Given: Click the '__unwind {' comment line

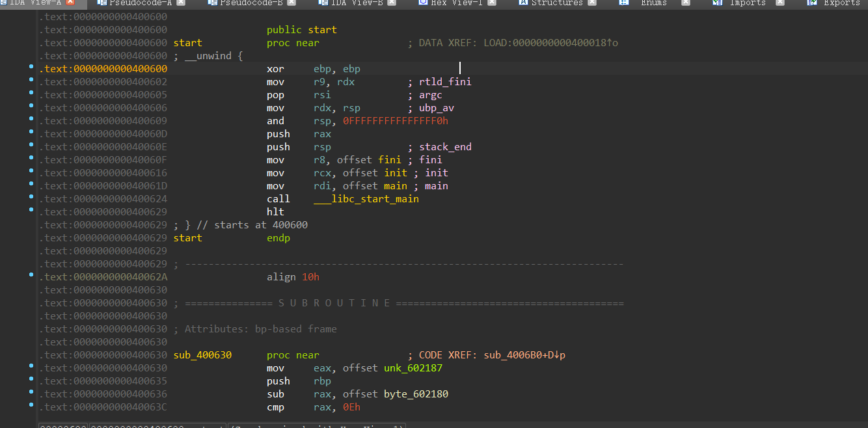Looking at the screenshot, I should coord(208,56).
